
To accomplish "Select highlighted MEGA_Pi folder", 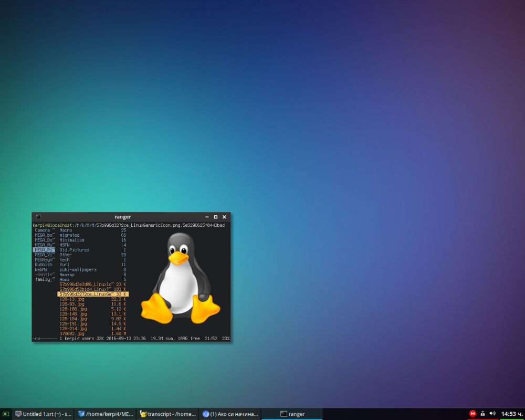I will (x=44, y=250).
